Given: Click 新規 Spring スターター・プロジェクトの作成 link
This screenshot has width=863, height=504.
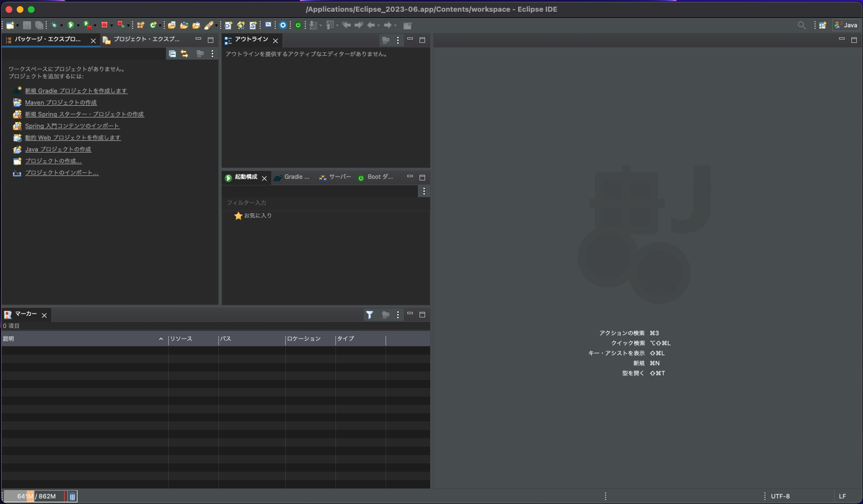Looking at the screenshot, I should click(84, 114).
